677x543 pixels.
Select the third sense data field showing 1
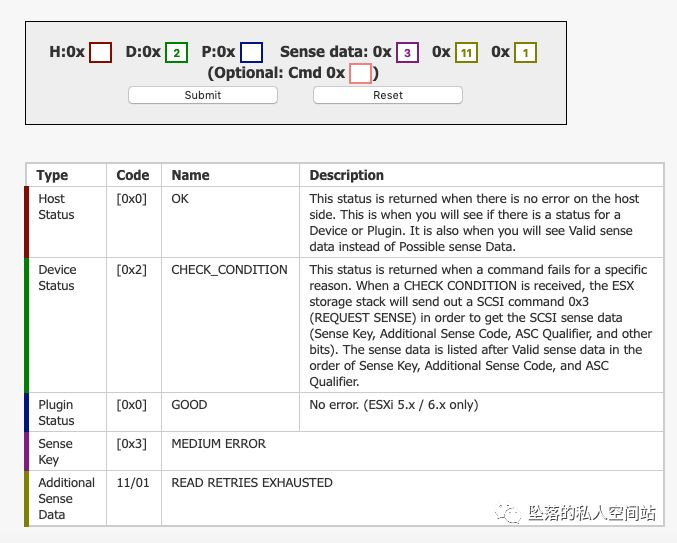coord(526,52)
